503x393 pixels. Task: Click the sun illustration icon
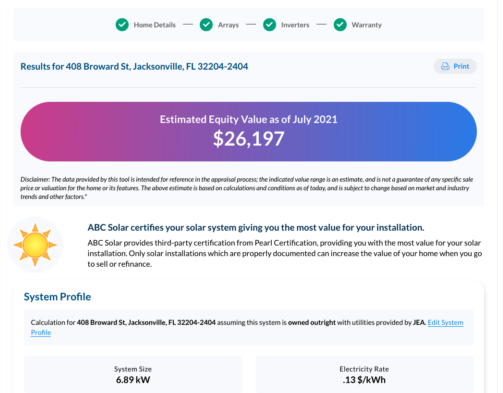point(35,245)
